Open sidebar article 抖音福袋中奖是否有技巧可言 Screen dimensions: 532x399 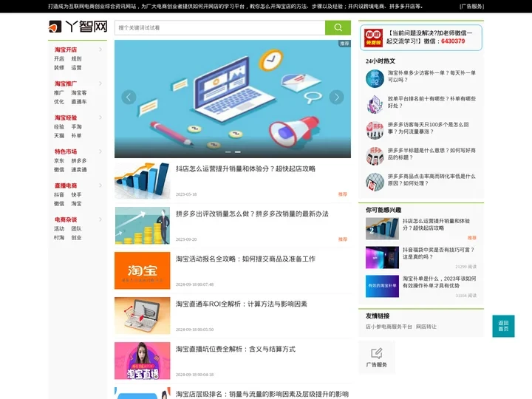[x=438, y=253]
